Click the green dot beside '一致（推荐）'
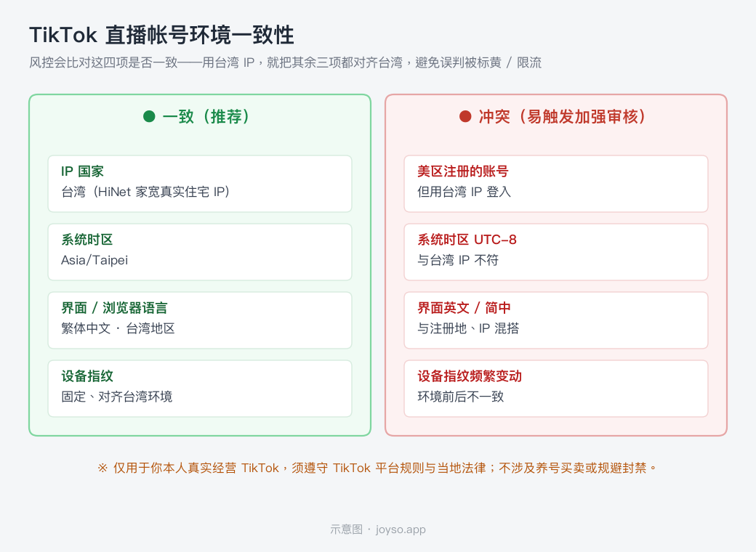756x552 pixels. pos(149,116)
